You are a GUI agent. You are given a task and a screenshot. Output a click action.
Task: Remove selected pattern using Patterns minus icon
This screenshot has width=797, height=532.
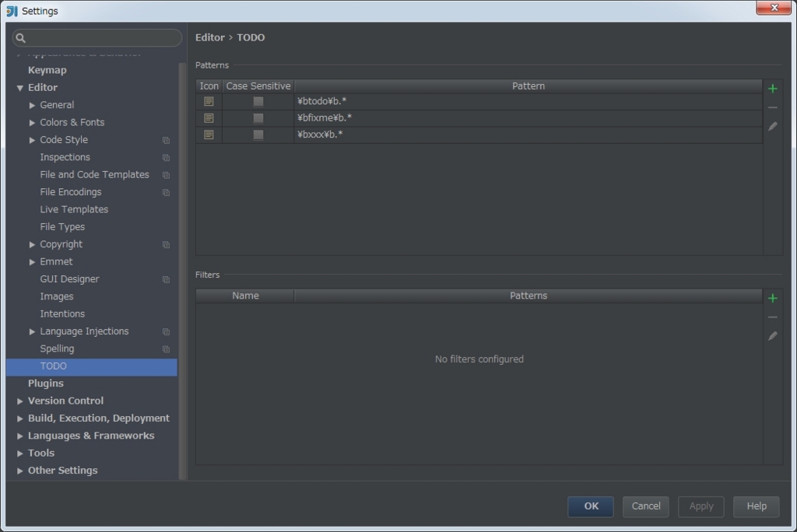coord(773,107)
